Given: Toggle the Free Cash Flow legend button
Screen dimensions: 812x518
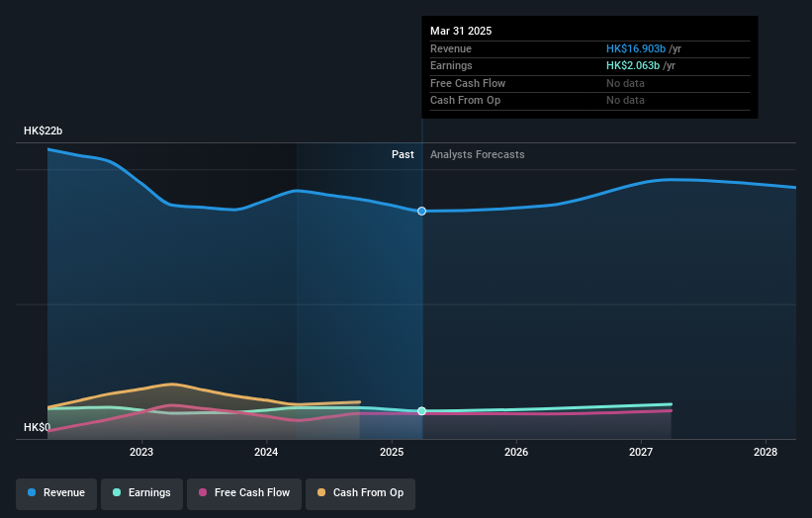Looking at the screenshot, I should point(244,493).
